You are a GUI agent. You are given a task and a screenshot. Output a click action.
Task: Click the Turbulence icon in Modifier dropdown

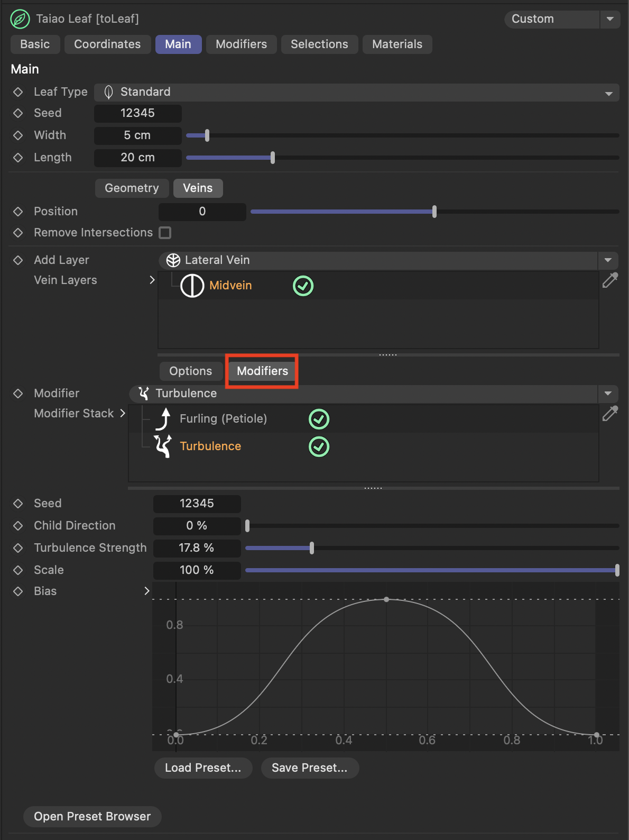pos(144,394)
